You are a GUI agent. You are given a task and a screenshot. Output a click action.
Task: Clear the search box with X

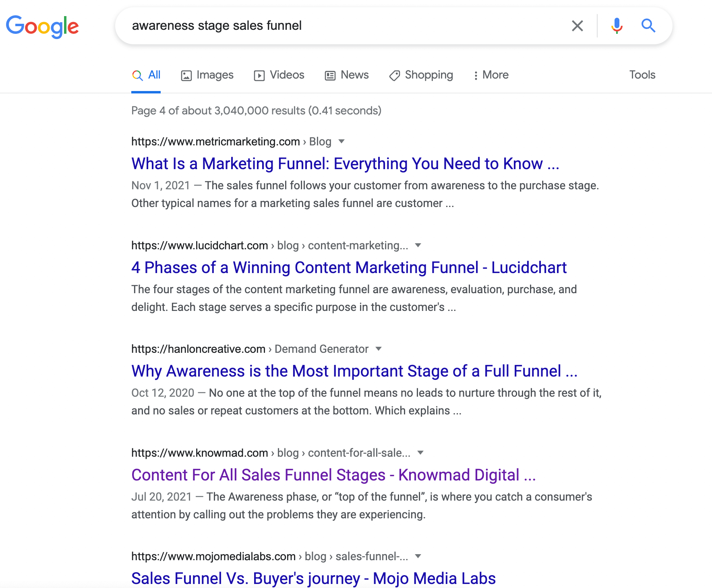(577, 26)
